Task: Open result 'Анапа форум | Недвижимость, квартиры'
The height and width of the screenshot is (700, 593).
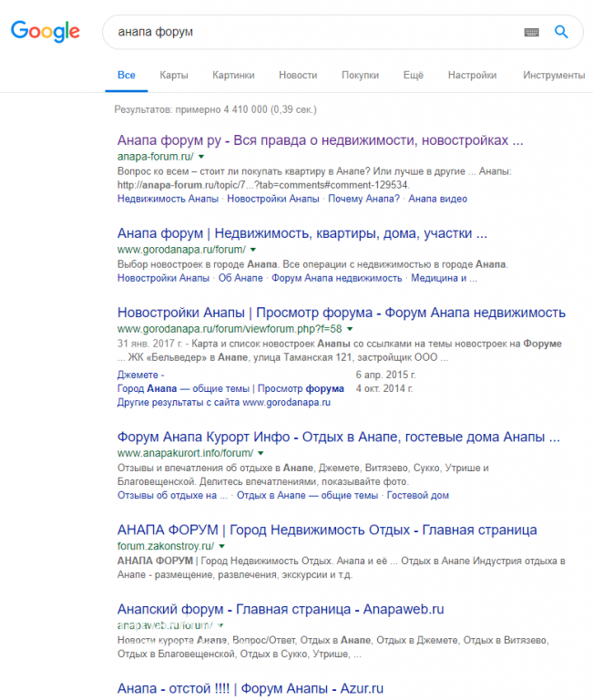Action: (x=302, y=233)
